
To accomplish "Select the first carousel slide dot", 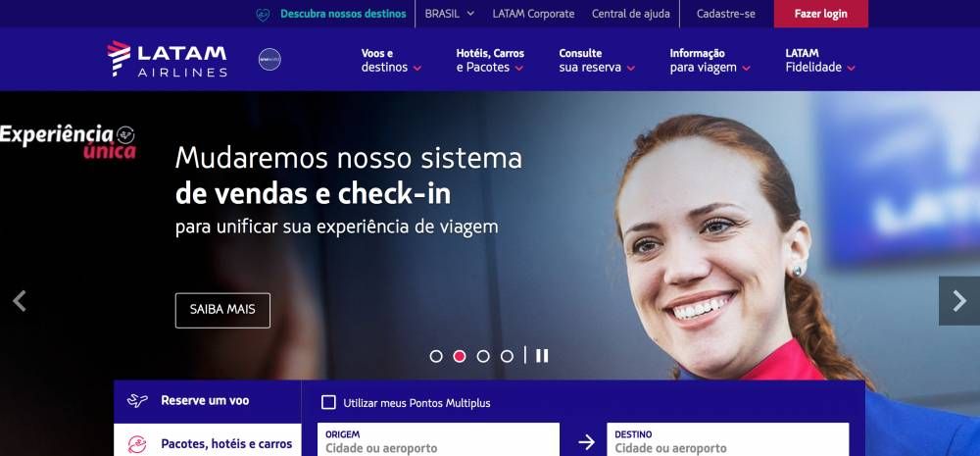I will coord(436,357).
